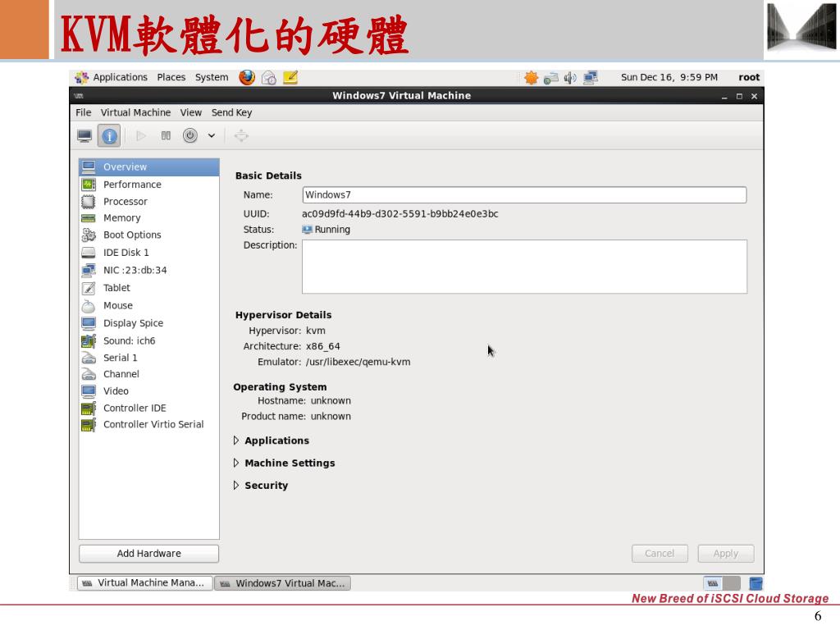Select Overview in the hardware list

[149, 167]
